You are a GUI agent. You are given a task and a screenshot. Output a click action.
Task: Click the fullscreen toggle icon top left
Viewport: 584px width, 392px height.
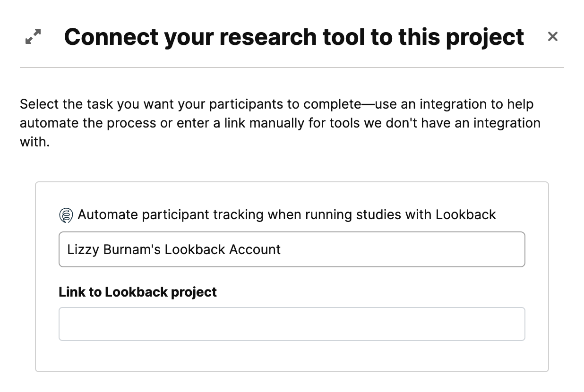pyautogui.click(x=32, y=37)
